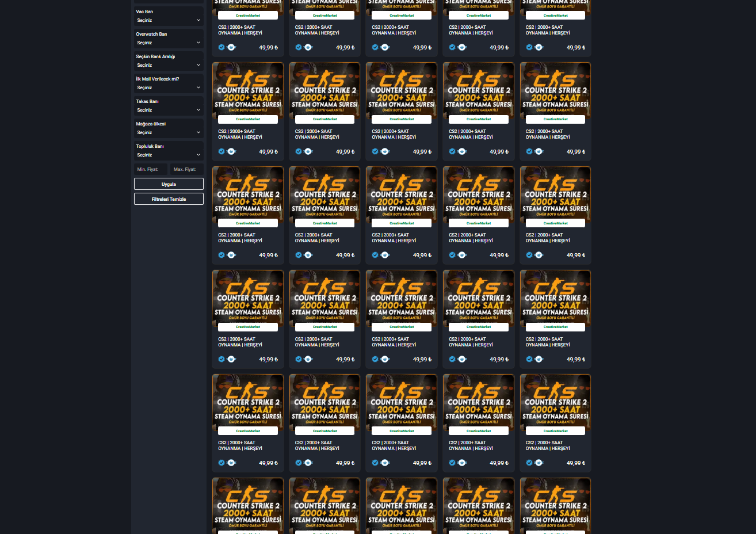Expand the Mağaza ülkesi dropdown
The image size is (756, 534).
pos(169,132)
